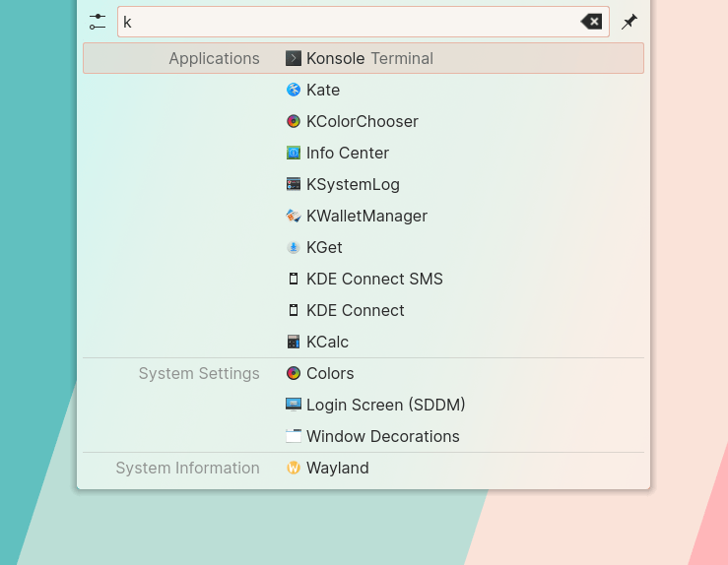Open KDE Connect SMS entry
Image resolution: width=728 pixels, height=565 pixels.
pos(364,279)
